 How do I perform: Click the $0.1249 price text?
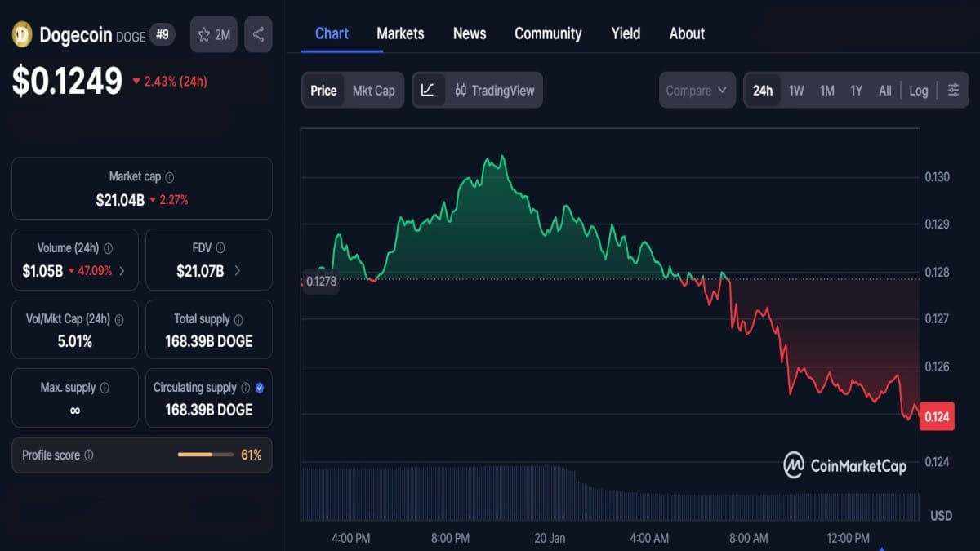(x=67, y=81)
